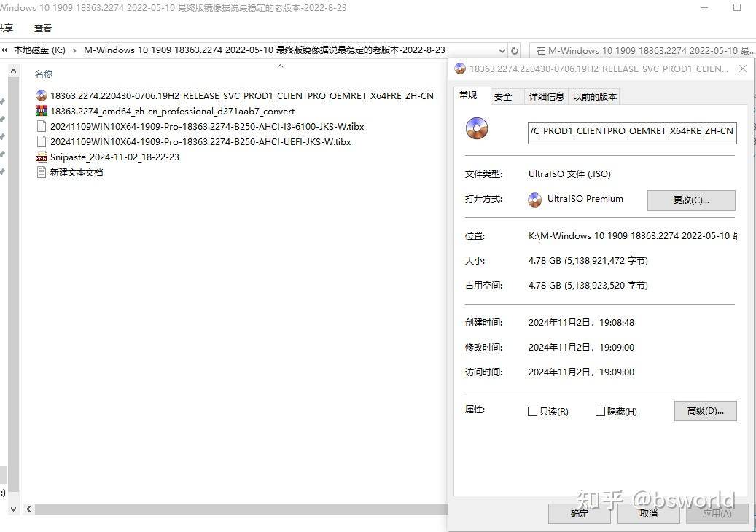Minimize the Explorer window

[706, 8]
